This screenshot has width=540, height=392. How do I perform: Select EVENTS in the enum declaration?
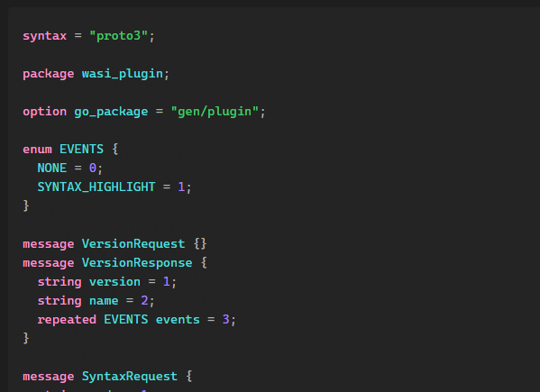(x=82, y=150)
